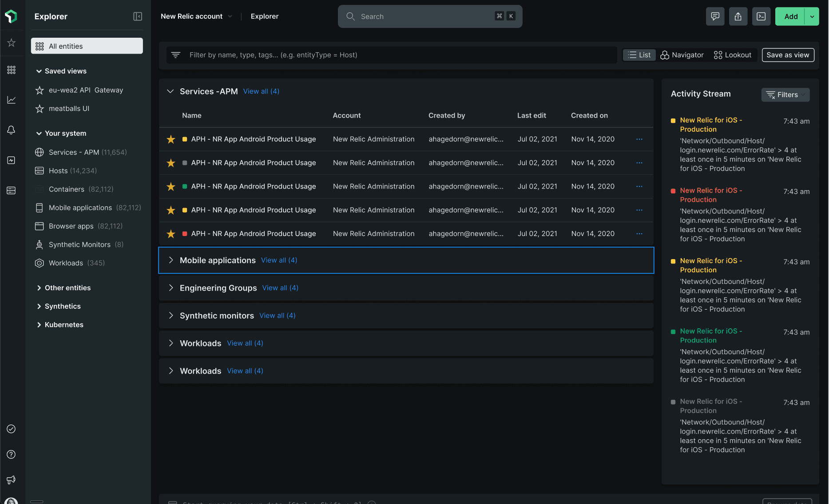Collapse the Saved views section
Screen dimensions: 829x504
tap(39, 71)
